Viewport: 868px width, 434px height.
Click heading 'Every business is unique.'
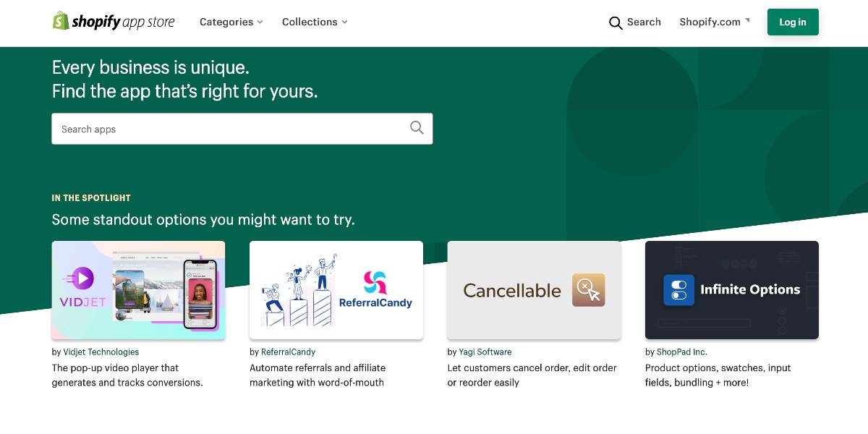pos(150,67)
